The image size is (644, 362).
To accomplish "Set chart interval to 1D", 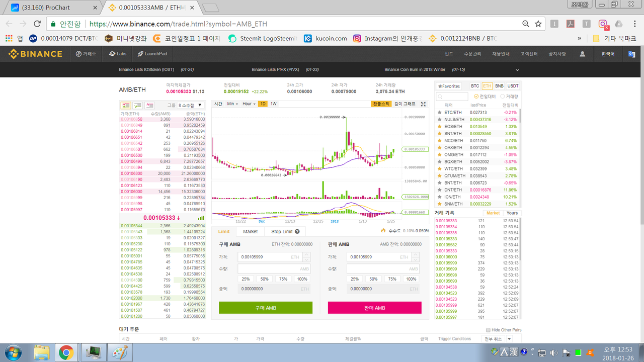I will 263,104.
